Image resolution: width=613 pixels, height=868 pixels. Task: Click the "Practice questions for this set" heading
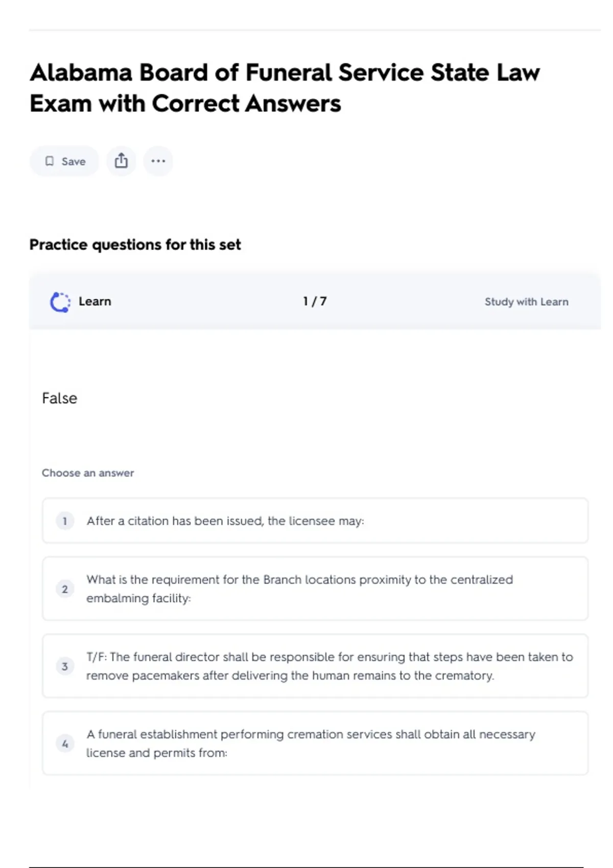click(x=135, y=245)
